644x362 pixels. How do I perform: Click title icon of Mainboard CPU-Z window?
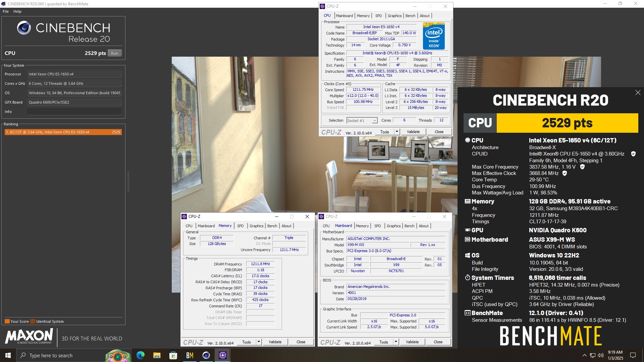point(321,217)
